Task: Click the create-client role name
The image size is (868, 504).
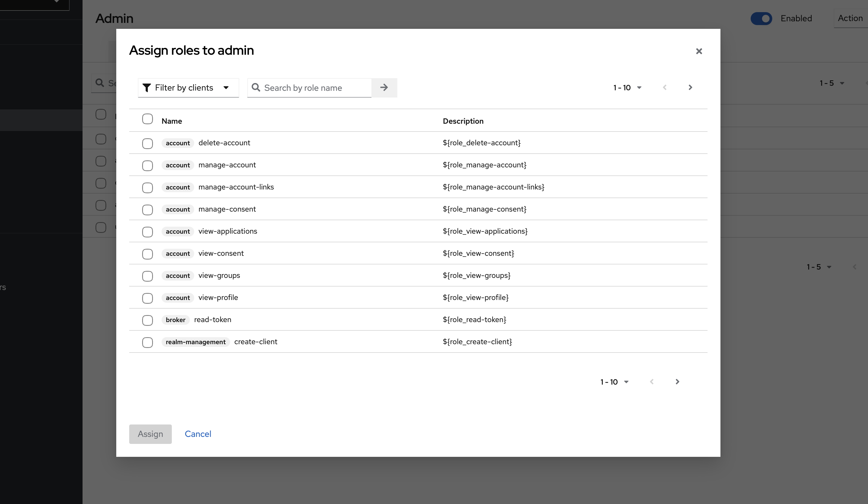Action: tap(256, 341)
